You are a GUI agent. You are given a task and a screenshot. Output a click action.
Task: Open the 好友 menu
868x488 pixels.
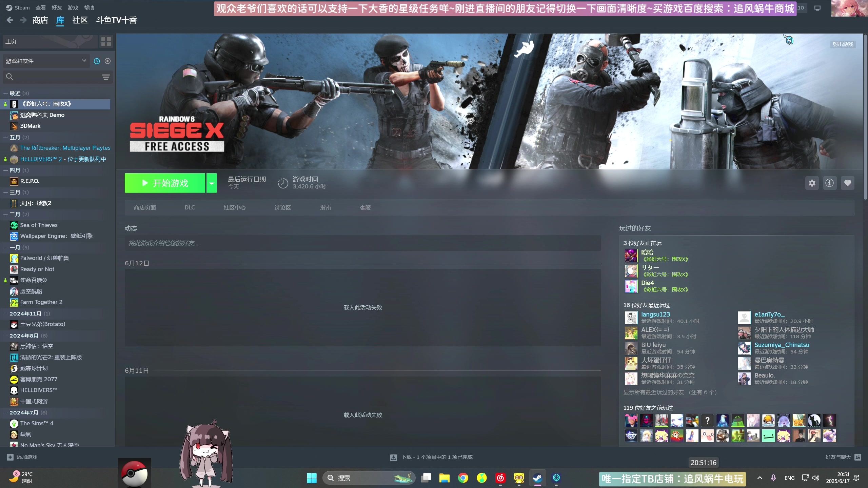click(x=57, y=7)
